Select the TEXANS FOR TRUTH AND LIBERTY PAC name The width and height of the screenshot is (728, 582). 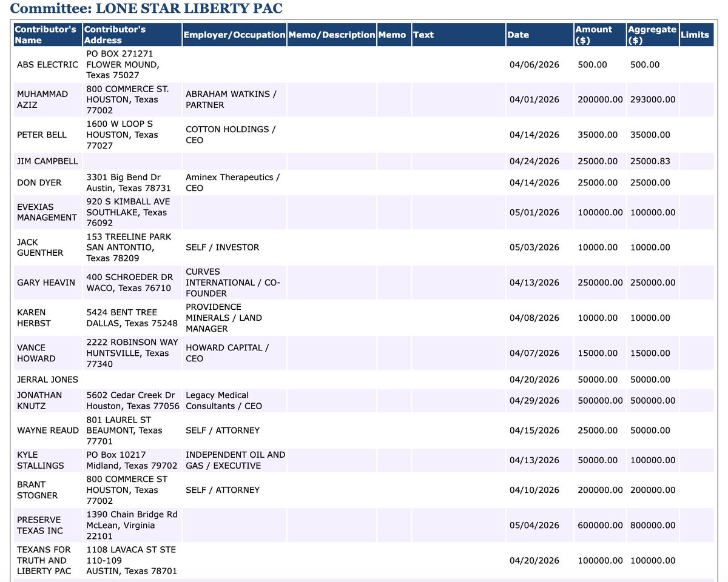[x=44, y=560]
